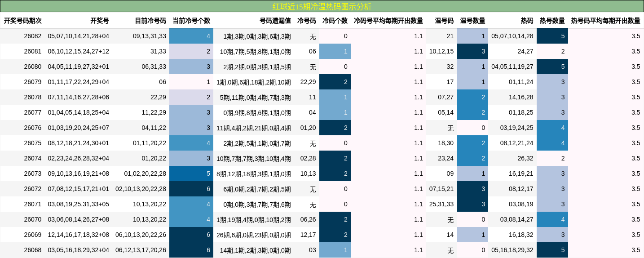Click draw numbers 06,10,12,15,24,27+12
The width and height of the screenshot is (644, 258).
coord(79,51)
